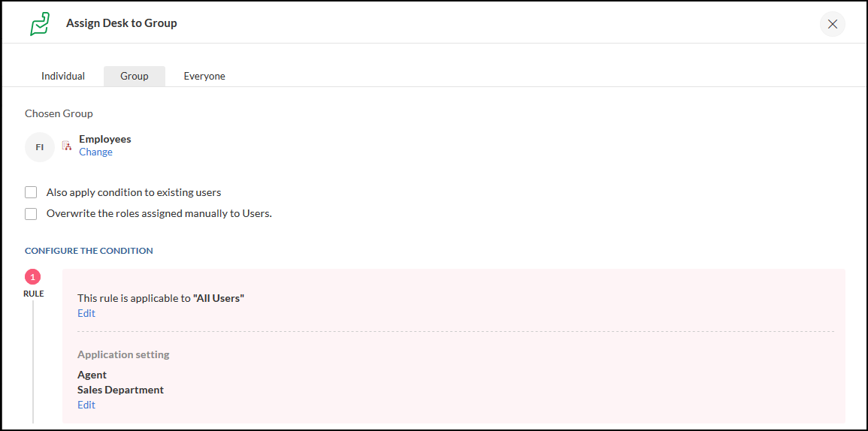
Task: Select the Group tab
Action: tap(135, 76)
